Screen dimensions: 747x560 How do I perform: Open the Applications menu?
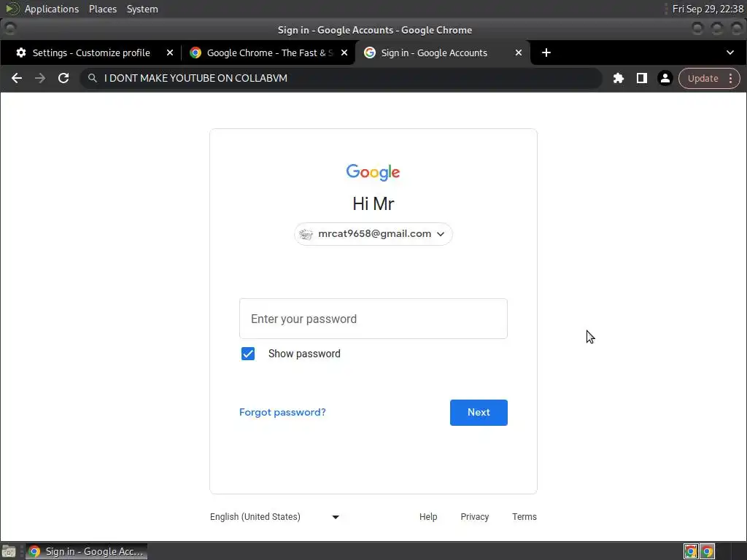(x=52, y=9)
